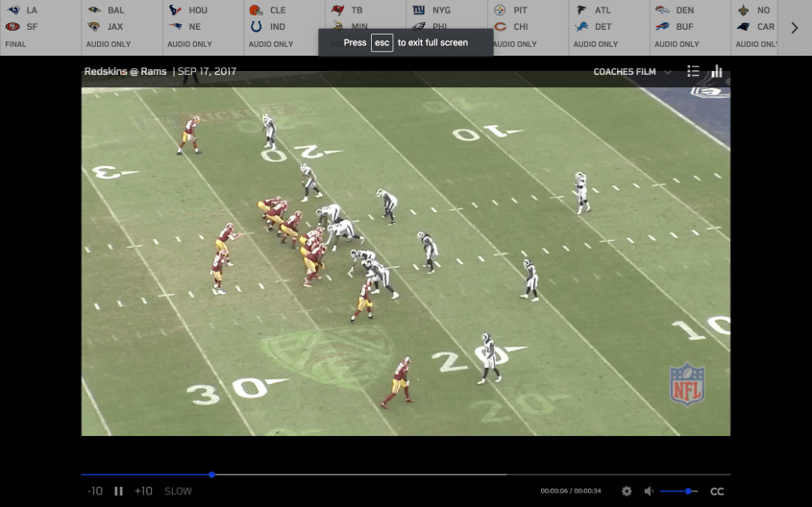Open video settings gear

coord(627,491)
